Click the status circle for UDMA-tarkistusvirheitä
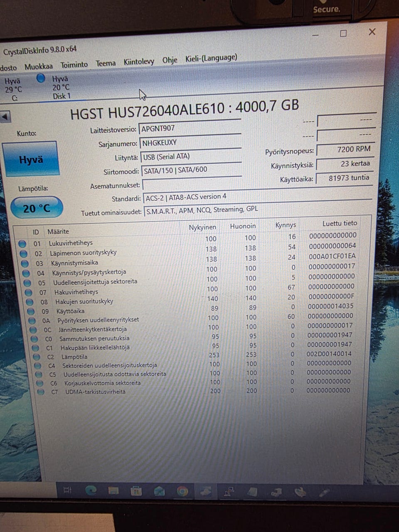The height and width of the screenshot is (532, 399). tap(40, 392)
